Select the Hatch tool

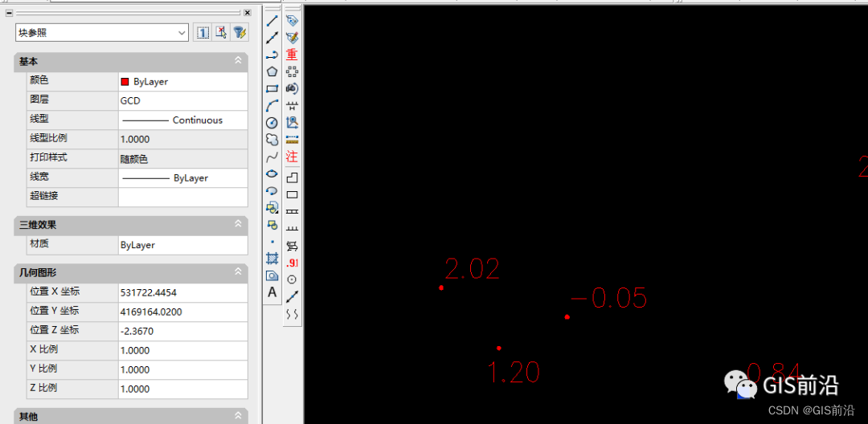272,258
